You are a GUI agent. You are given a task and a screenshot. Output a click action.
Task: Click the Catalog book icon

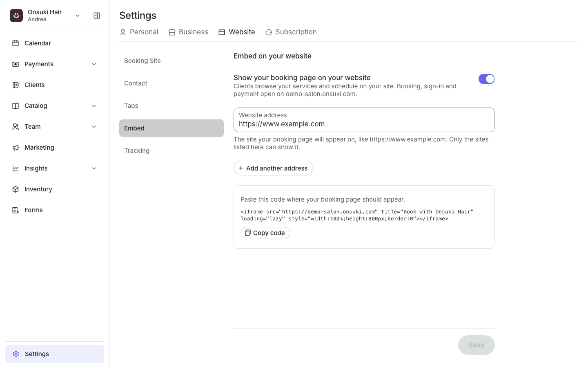click(x=16, y=106)
